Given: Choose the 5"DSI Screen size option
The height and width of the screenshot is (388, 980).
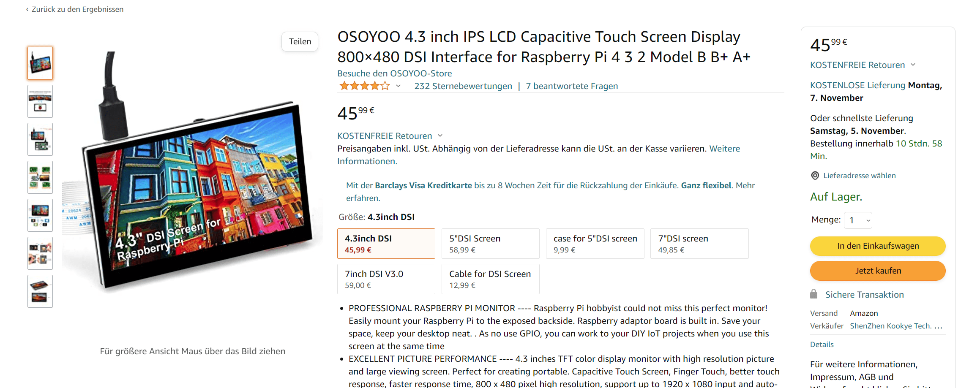Looking at the screenshot, I should tap(490, 244).
